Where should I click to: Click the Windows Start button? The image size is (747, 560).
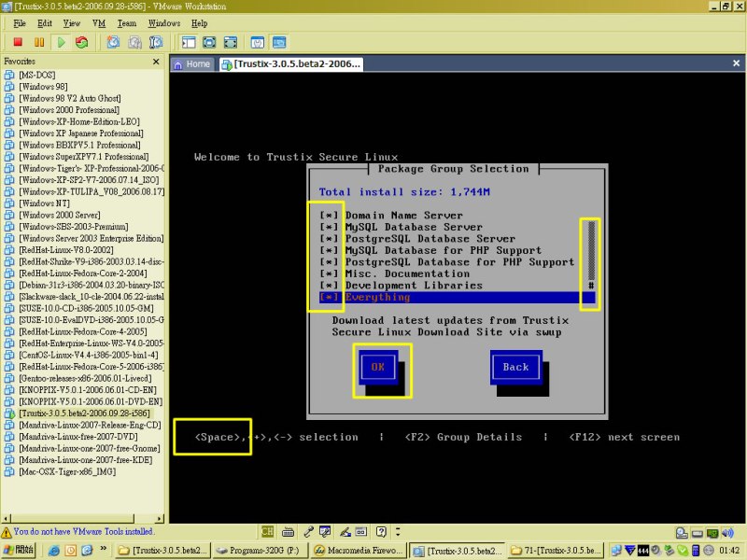tap(19, 550)
